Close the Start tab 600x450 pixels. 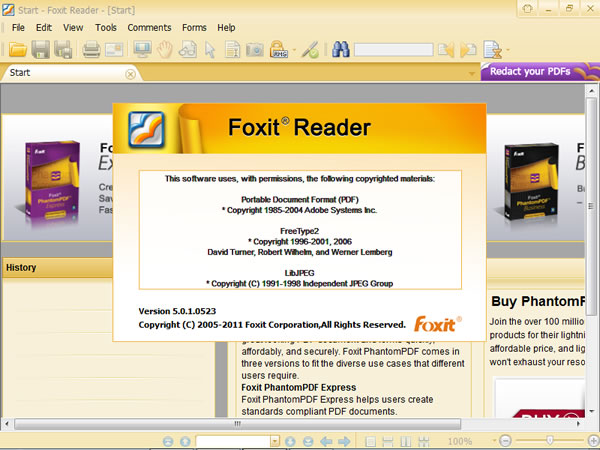130,73
